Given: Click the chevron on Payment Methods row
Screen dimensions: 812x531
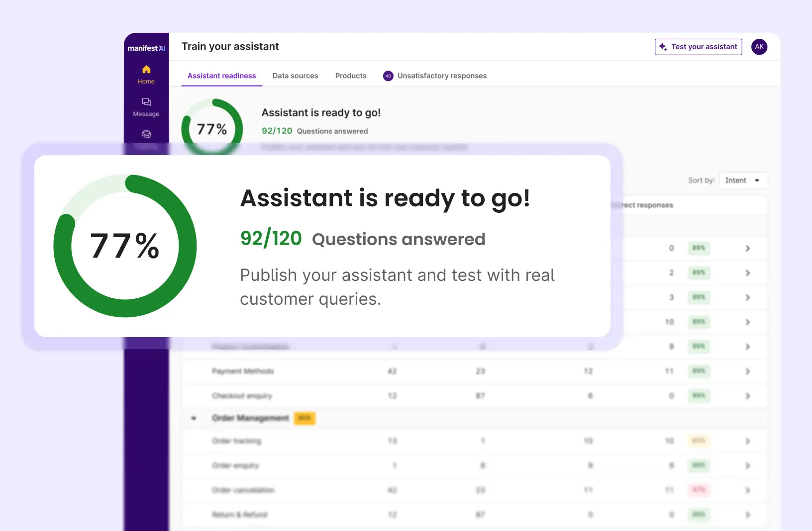Looking at the screenshot, I should 747,371.
